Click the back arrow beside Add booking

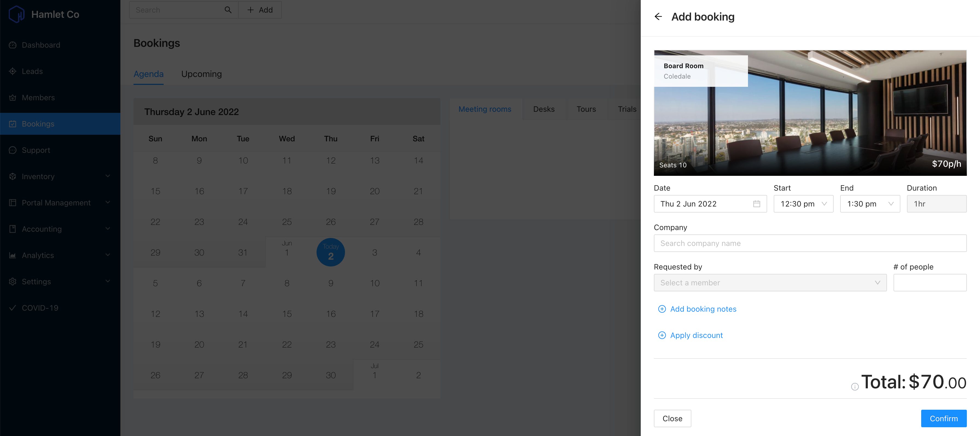(658, 17)
